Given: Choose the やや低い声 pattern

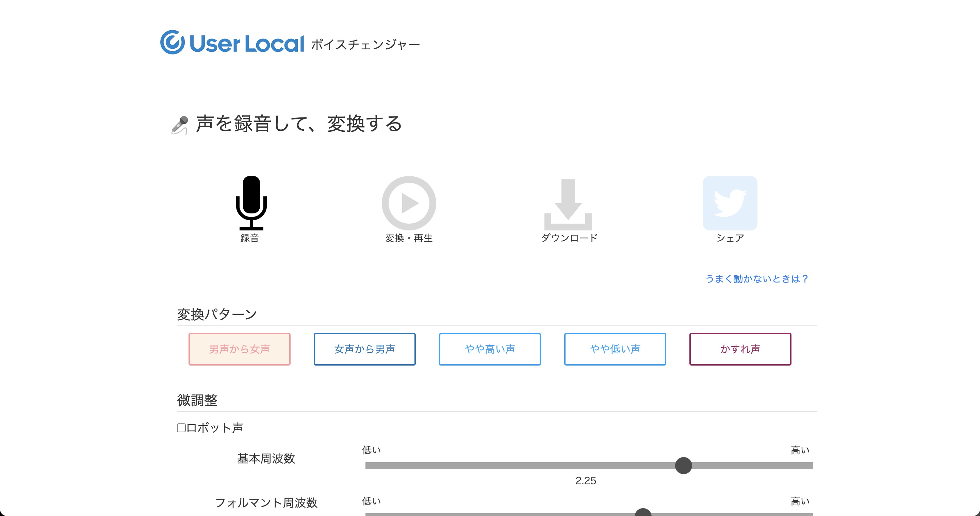Looking at the screenshot, I should click(615, 349).
